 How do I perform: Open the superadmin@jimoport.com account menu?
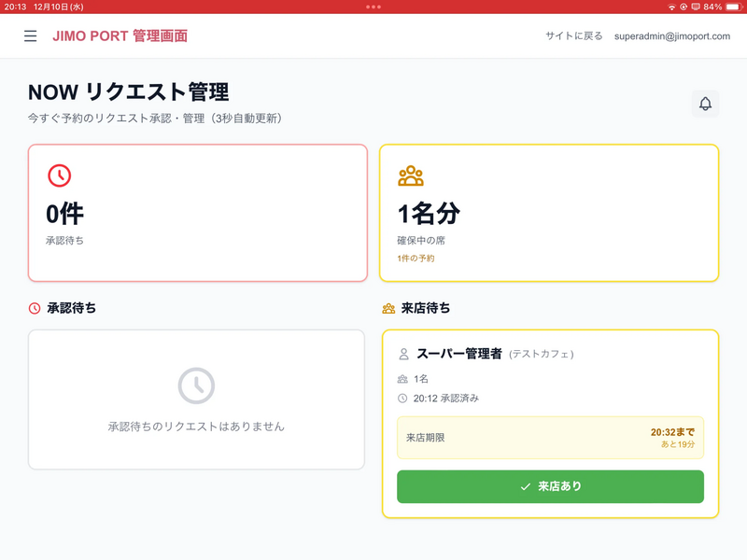672,36
